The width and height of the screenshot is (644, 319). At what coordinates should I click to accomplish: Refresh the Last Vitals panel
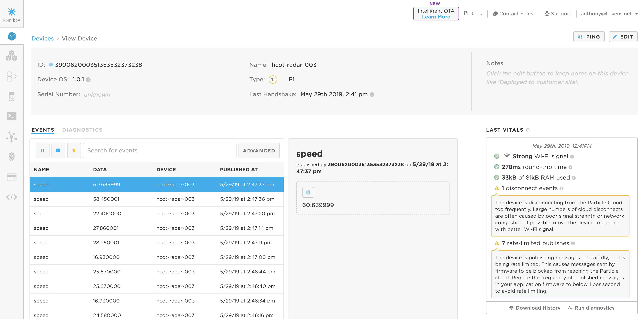point(528,130)
